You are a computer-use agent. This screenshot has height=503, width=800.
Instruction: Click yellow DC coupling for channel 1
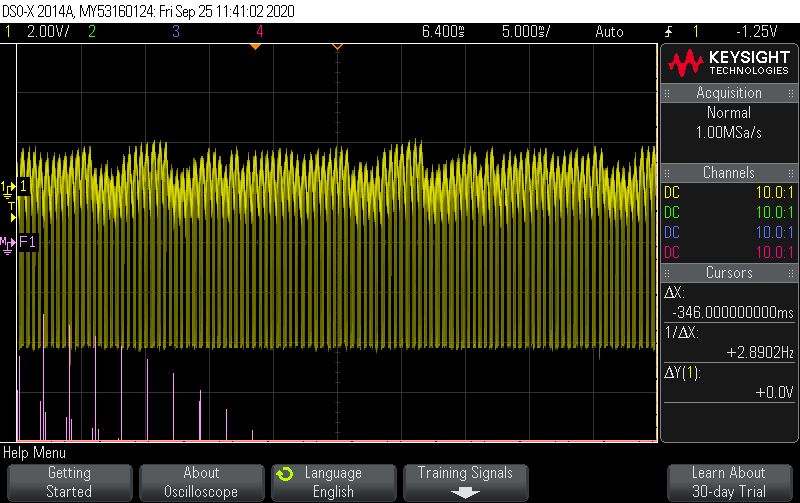point(672,193)
